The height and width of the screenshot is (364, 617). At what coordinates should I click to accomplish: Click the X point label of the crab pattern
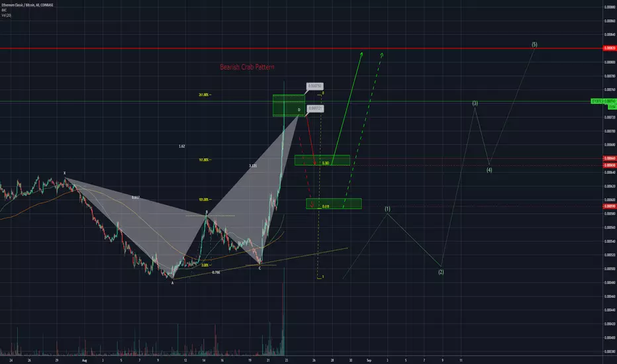click(64, 173)
